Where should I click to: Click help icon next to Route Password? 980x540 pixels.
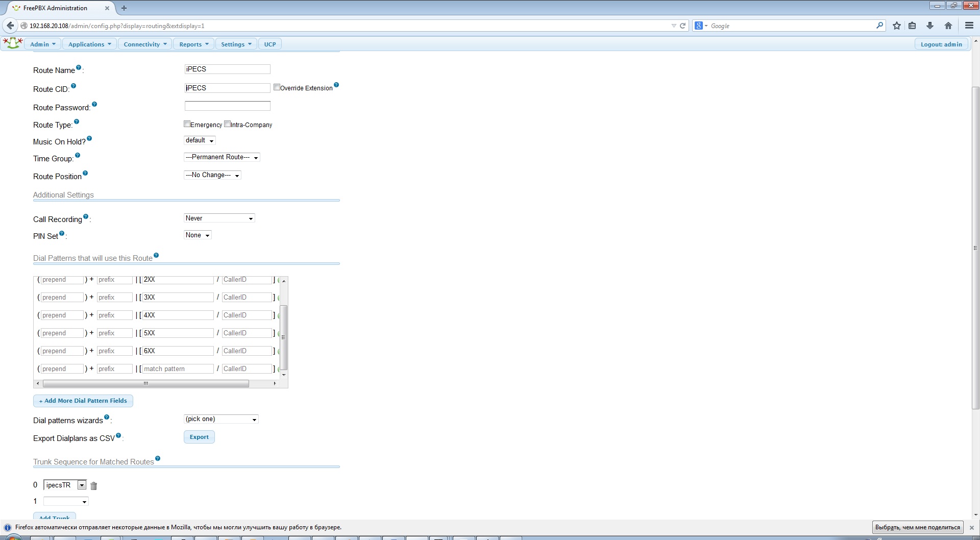tap(94, 105)
